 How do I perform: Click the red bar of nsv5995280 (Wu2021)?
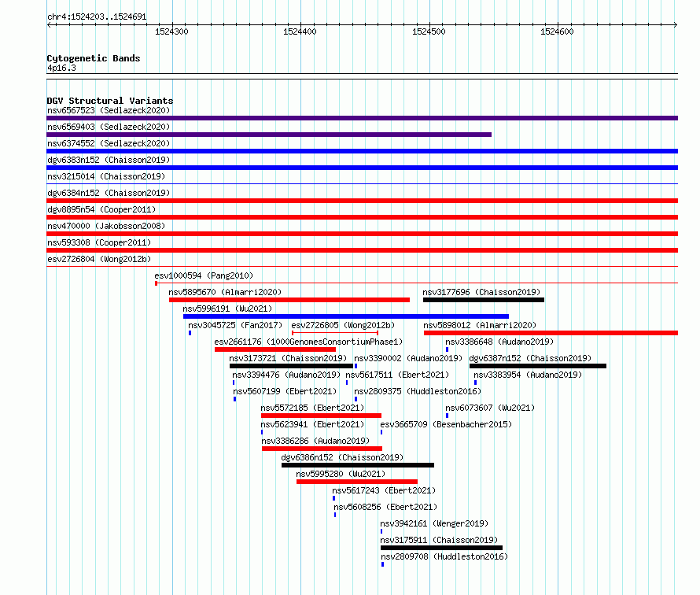(x=357, y=482)
